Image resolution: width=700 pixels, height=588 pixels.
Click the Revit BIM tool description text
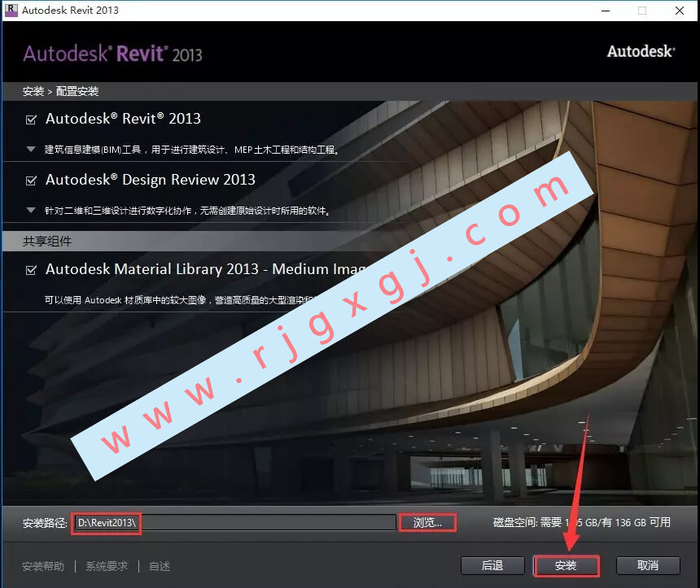pos(192,150)
